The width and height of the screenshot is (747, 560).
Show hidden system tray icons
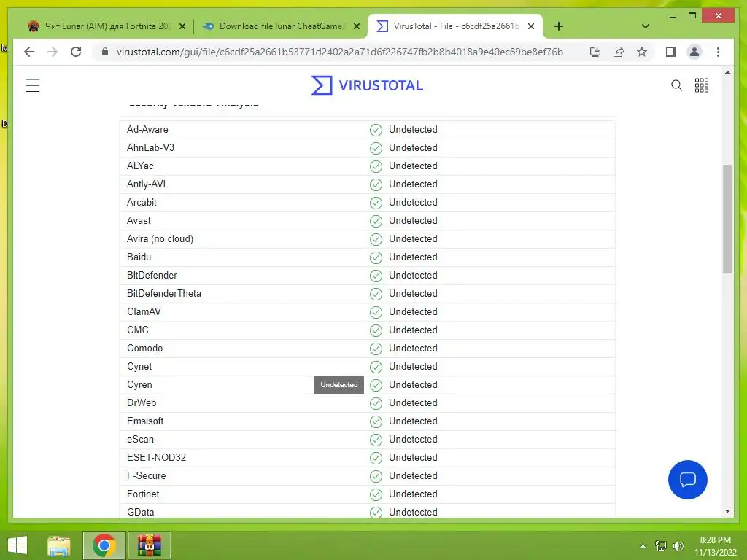tap(643, 546)
